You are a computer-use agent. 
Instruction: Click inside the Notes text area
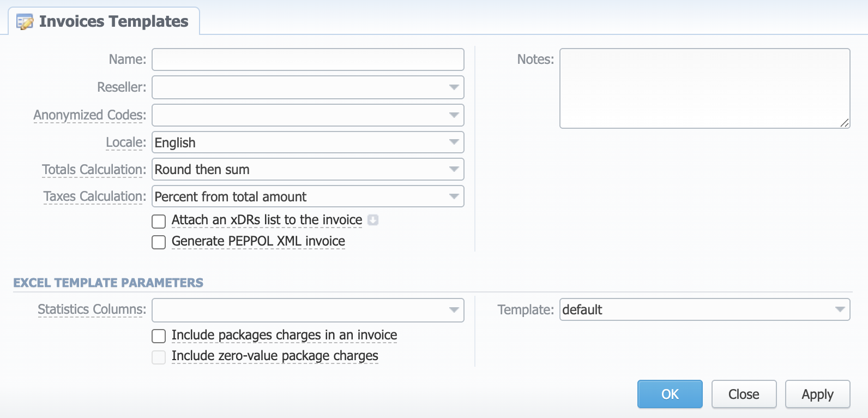click(705, 88)
